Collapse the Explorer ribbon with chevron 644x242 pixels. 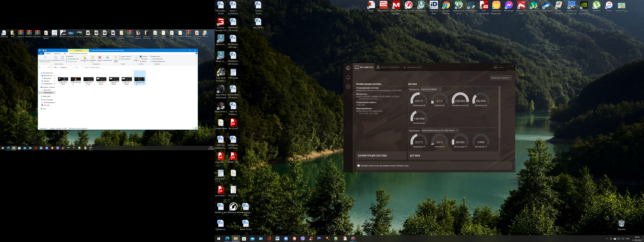tap(194, 53)
